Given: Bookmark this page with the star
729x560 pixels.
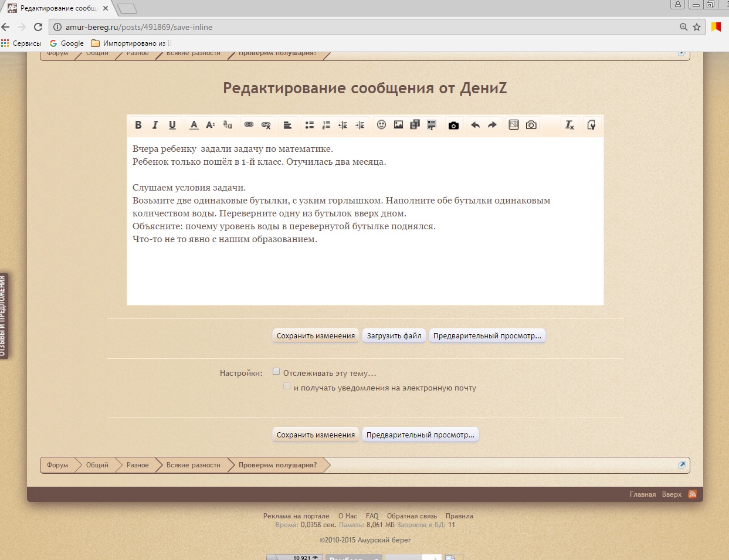Looking at the screenshot, I should coord(697,27).
